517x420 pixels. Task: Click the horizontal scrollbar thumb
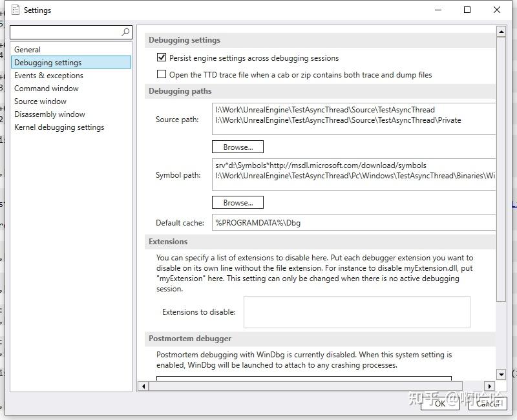[x=306, y=386]
